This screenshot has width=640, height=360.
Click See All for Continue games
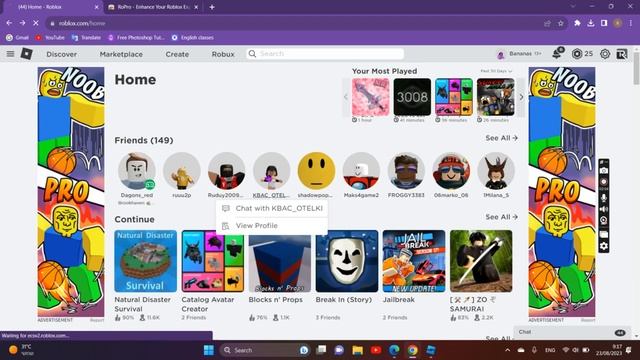[501, 217]
